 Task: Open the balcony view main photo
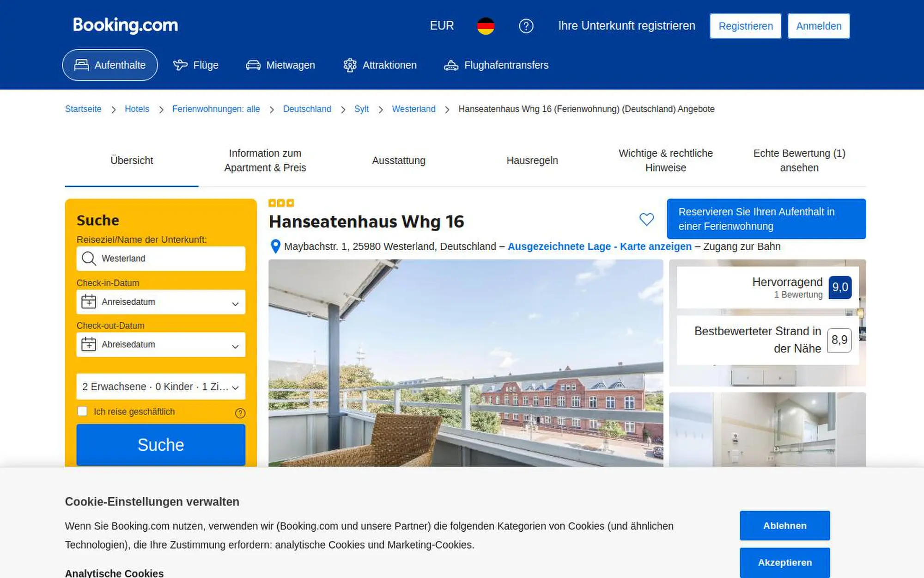466,363
